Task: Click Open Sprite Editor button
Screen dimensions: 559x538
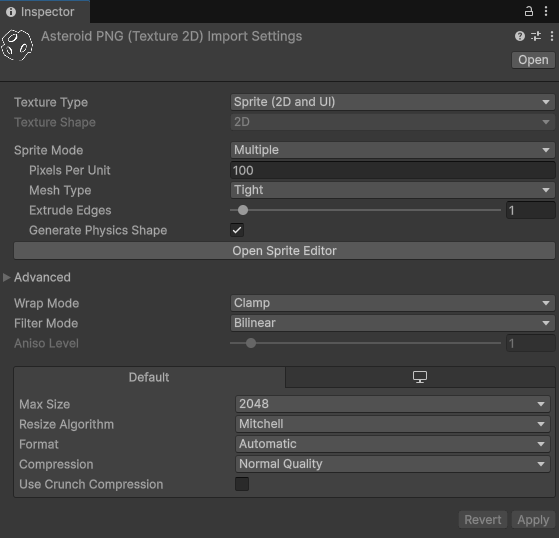Action: point(284,251)
